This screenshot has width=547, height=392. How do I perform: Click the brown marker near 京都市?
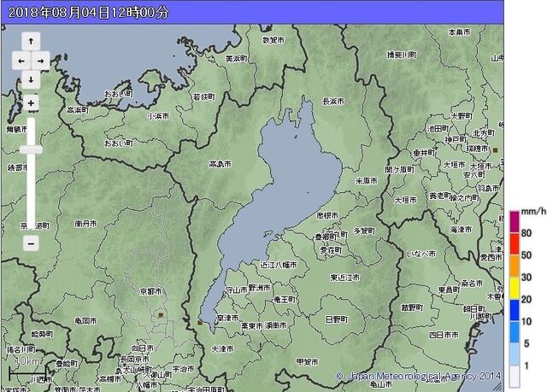[x=161, y=315]
